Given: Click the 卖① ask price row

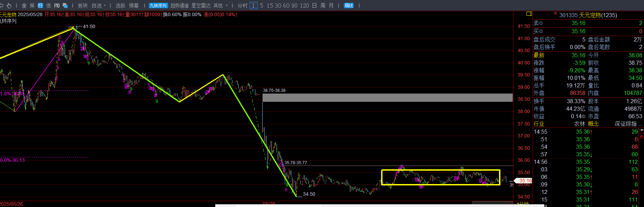Looking at the screenshot, I should tap(588, 23).
